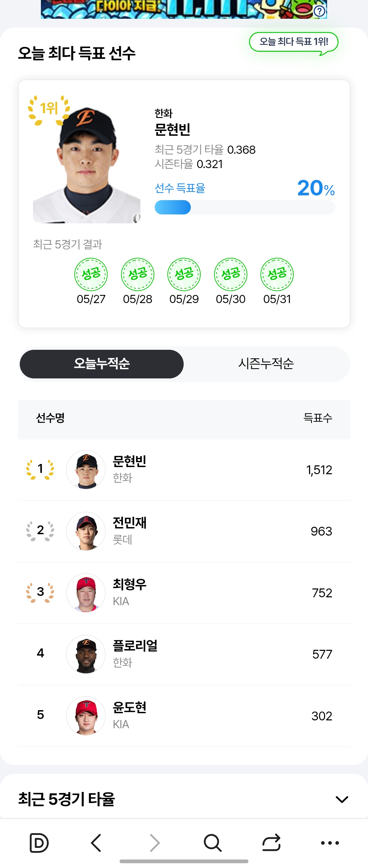368x868 pixels.
Task: Open the three-dot more menu
Action: (x=330, y=843)
